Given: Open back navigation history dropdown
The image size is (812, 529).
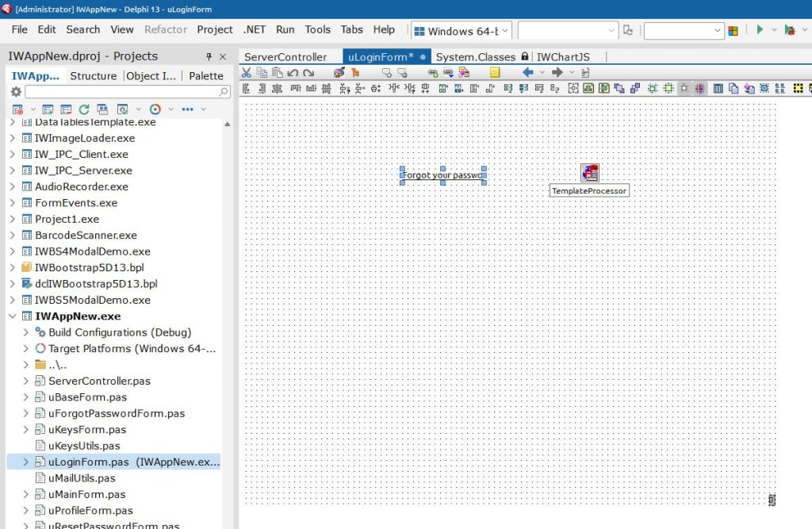Looking at the screenshot, I should (x=542, y=72).
